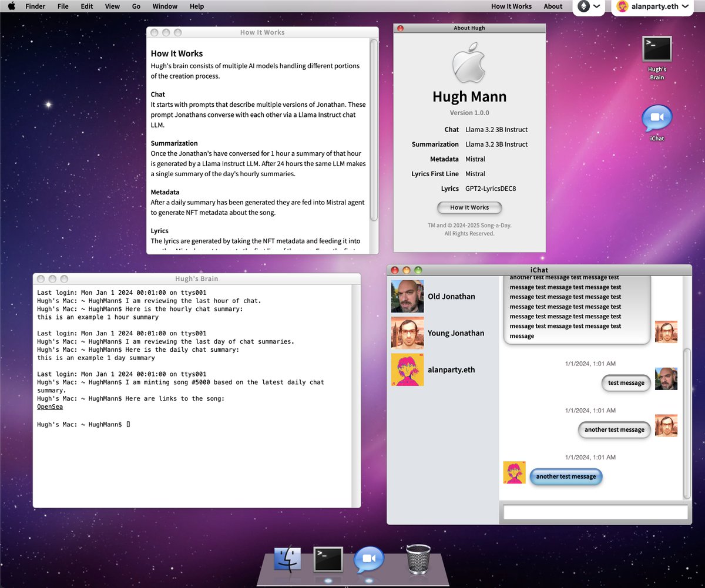Open the Go menu
Viewport: 705px width, 588px height.
[x=136, y=6]
